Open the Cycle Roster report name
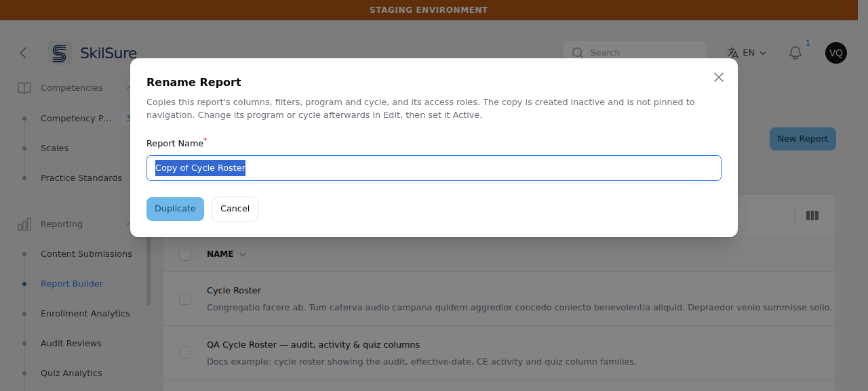Screen dimensions: 868x391 point(234,291)
